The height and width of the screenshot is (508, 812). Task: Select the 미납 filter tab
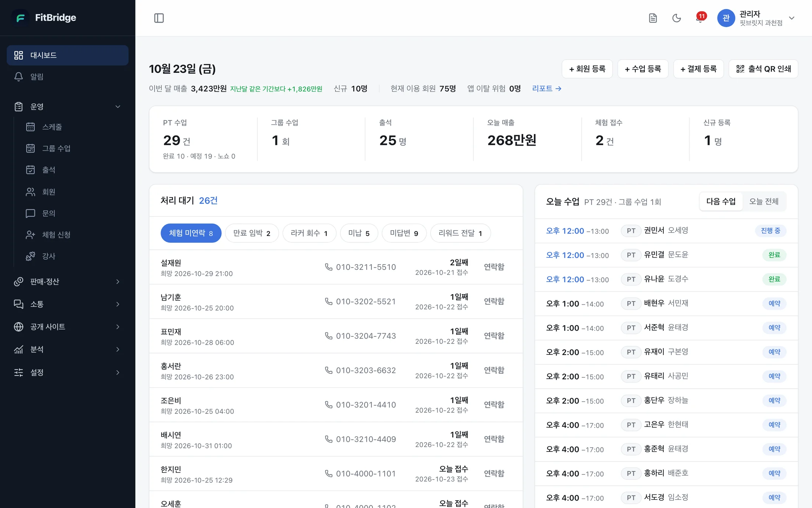point(359,233)
